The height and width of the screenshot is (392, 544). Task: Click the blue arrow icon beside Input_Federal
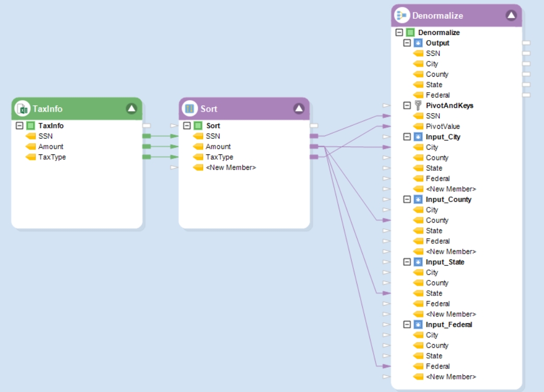[x=418, y=324]
